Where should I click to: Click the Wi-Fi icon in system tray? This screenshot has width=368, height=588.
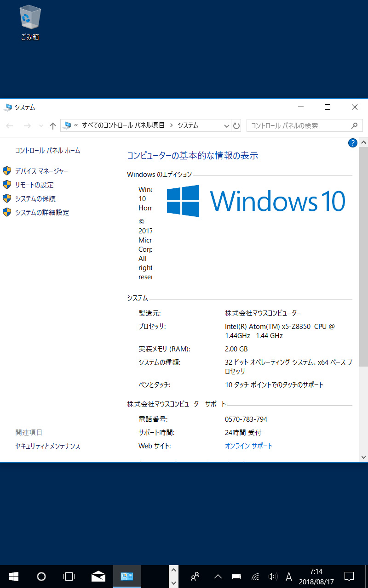click(255, 576)
